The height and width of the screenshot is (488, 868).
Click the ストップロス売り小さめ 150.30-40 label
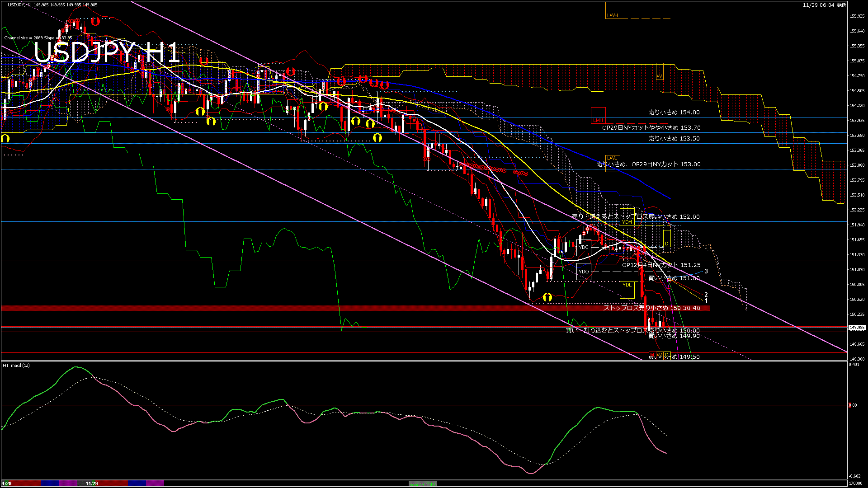click(x=652, y=308)
